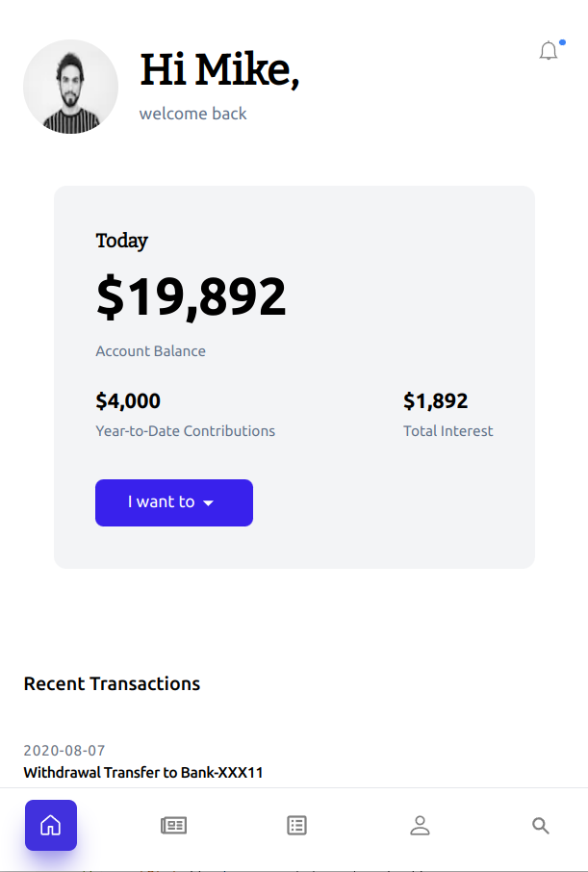This screenshot has width=588, height=872.
Task: Select the Total Interest value $1,892
Action: click(436, 400)
